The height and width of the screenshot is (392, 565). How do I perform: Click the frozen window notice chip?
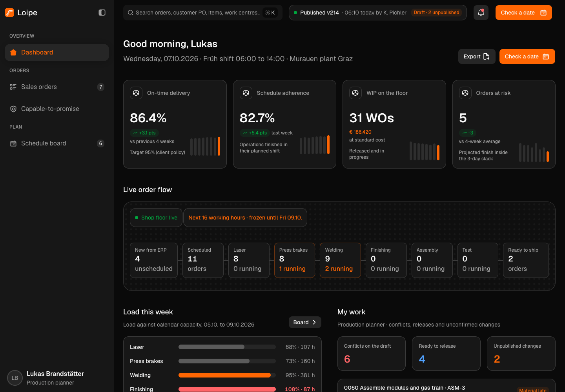[x=245, y=218]
